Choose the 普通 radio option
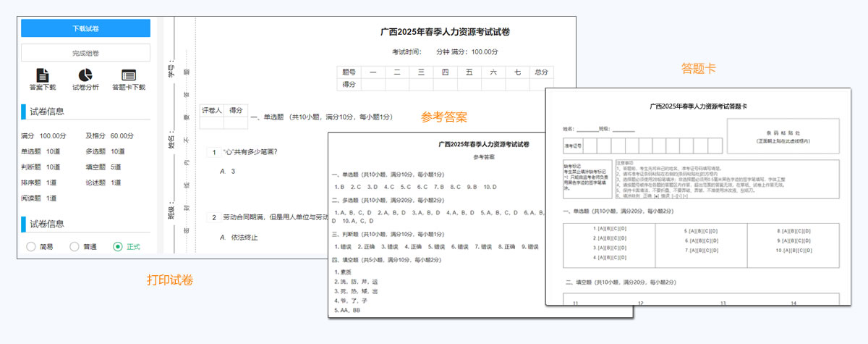The width and height of the screenshot is (868, 344). tap(75, 247)
